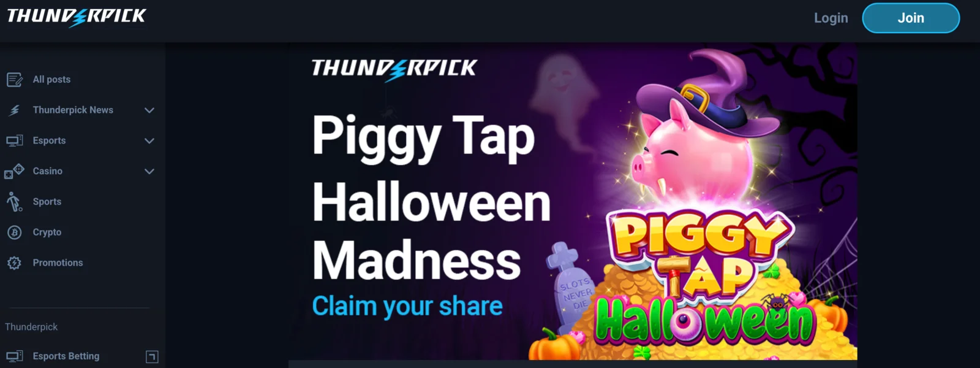Image resolution: width=980 pixels, height=368 pixels.
Task: Open the external link icon beside Esports Betting
Action: 152,356
